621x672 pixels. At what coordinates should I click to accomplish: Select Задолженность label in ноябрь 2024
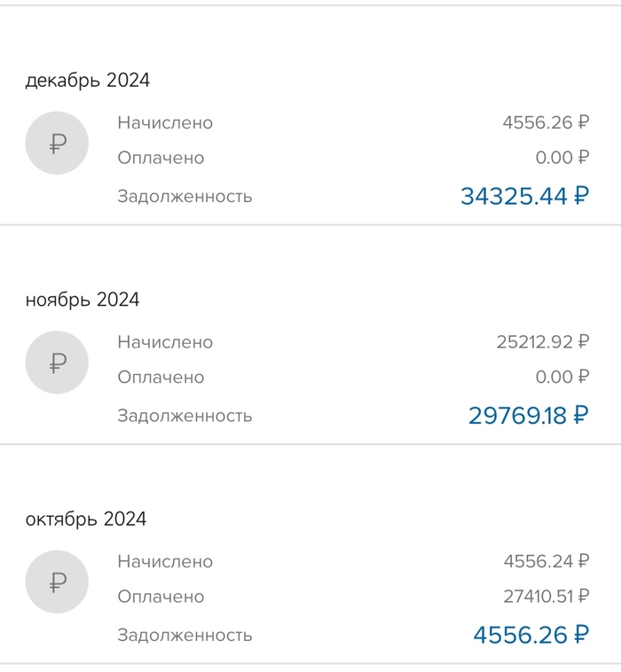click(185, 416)
